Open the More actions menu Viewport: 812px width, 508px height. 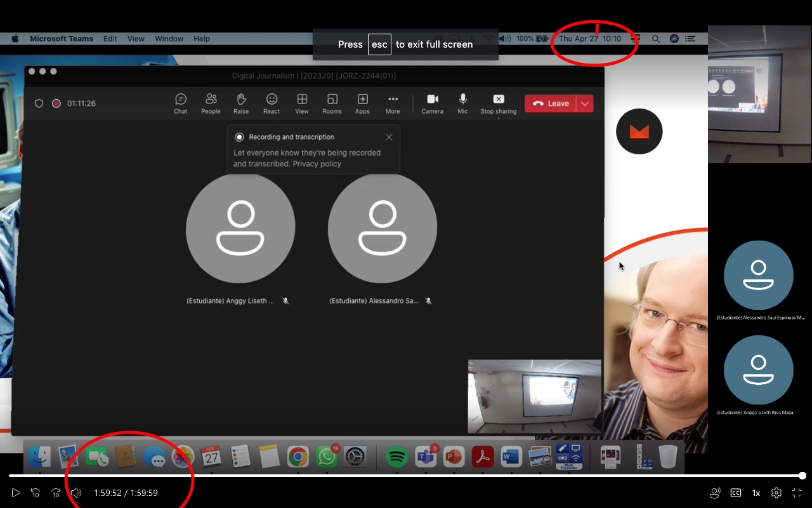tap(393, 104)
